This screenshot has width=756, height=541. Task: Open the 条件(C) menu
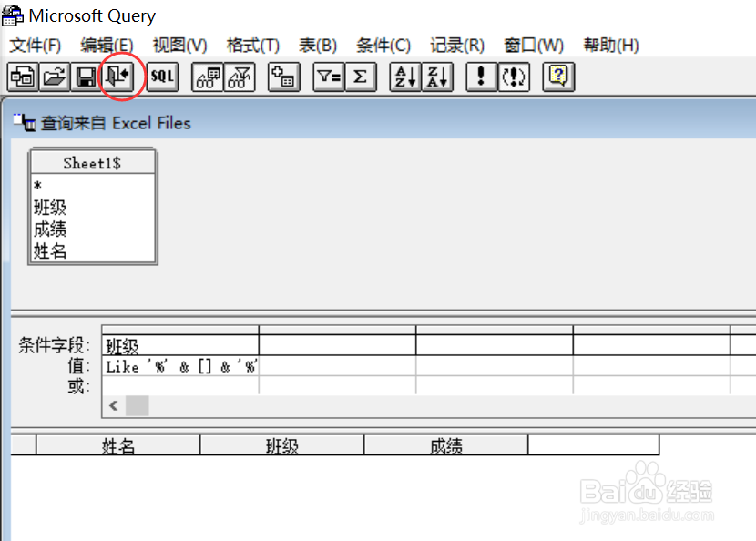[383, 46]
